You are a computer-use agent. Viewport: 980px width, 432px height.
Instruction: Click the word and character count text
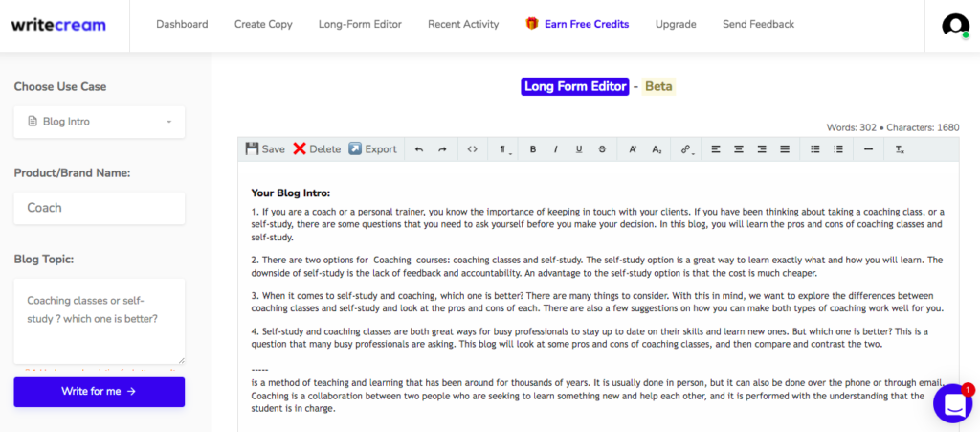coord(893,127)
